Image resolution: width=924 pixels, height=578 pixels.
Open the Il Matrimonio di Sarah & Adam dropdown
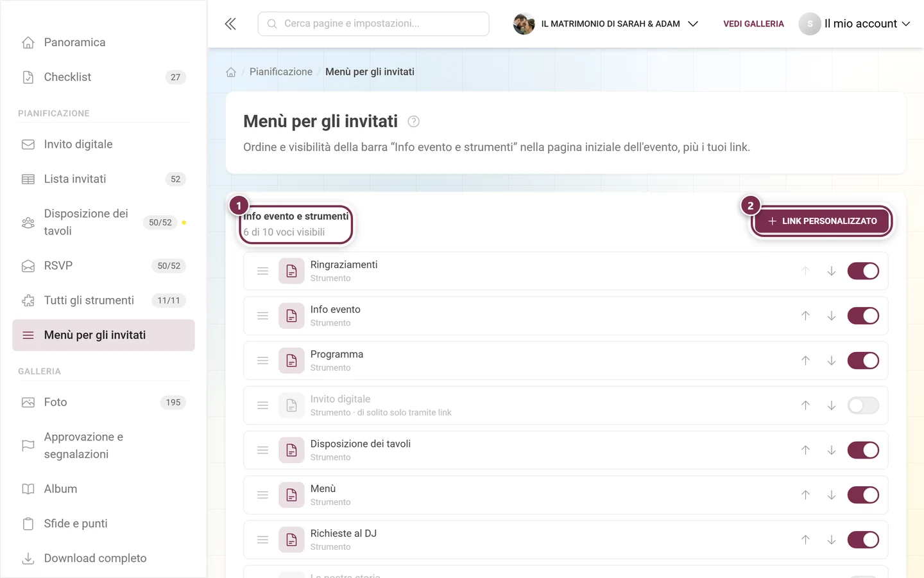(606, 24)
